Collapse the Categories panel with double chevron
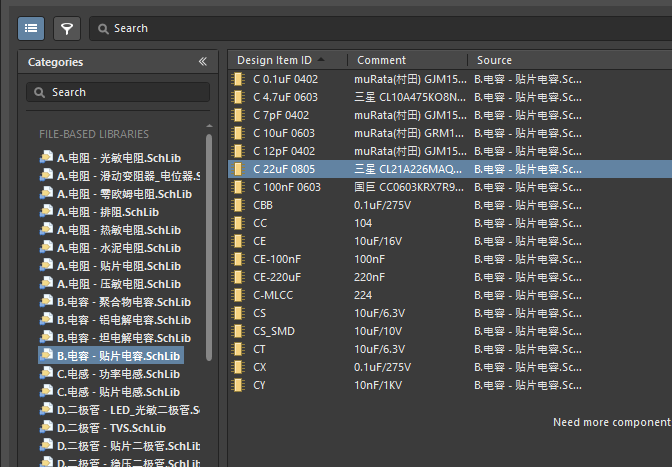The image size is (672, 467). tap(203, 62)
